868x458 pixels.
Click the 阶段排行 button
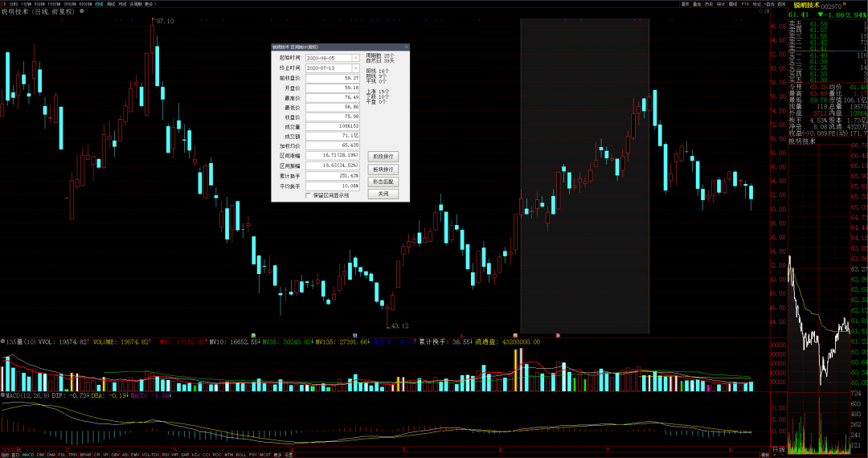(x=383, y=157)
